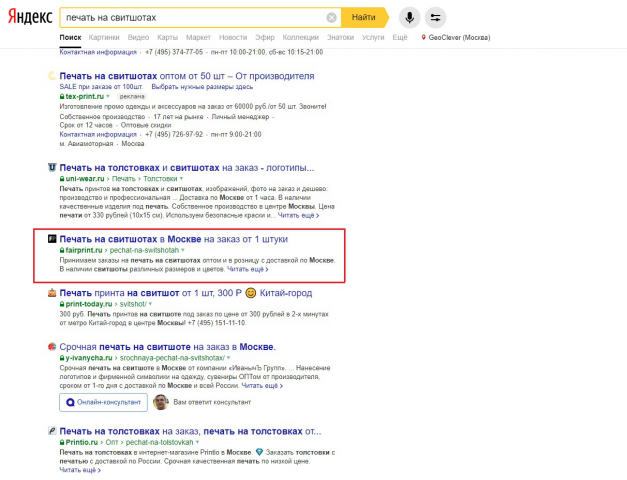Select the Поиск tab

(70, 37)
